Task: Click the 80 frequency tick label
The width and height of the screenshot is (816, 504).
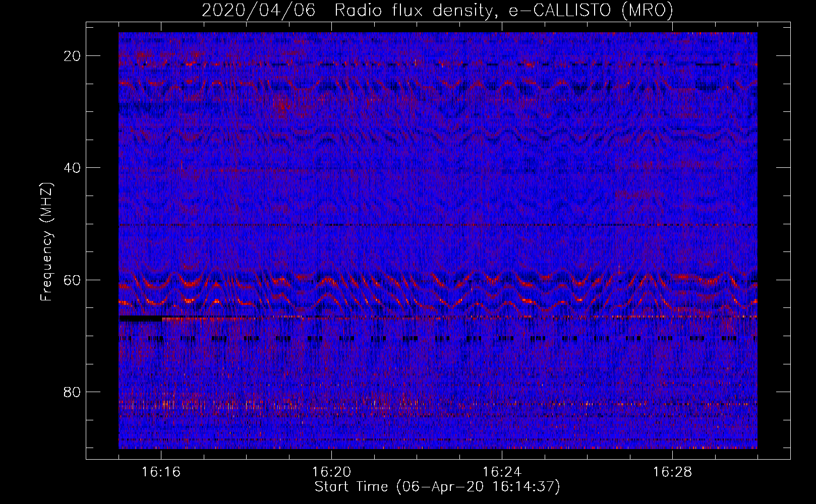Action: (x=73, y=392)
